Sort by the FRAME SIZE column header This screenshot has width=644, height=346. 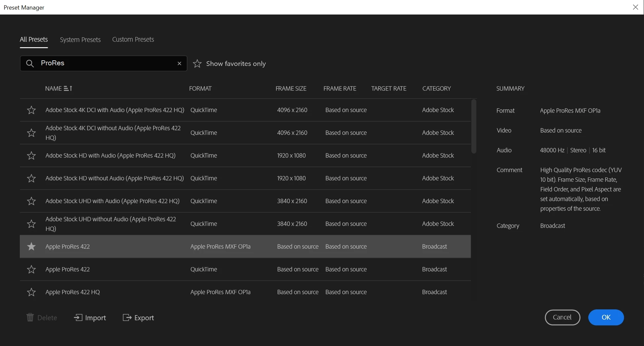[x=291, y=88]
